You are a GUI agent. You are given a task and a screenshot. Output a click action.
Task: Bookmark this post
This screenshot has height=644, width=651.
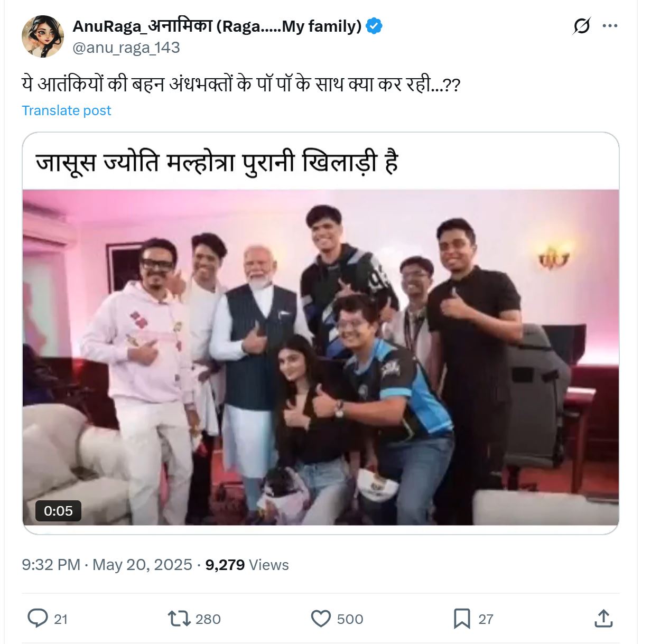coord(462,619)
